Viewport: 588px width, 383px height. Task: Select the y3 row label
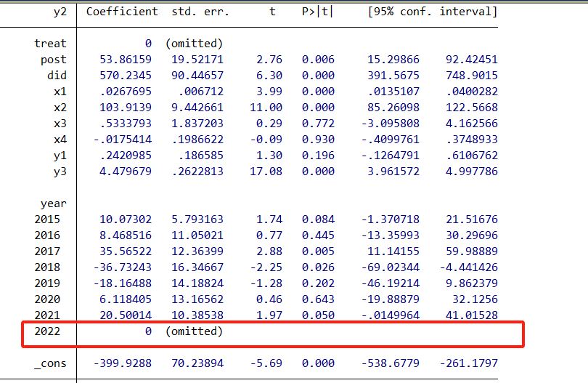60,172
